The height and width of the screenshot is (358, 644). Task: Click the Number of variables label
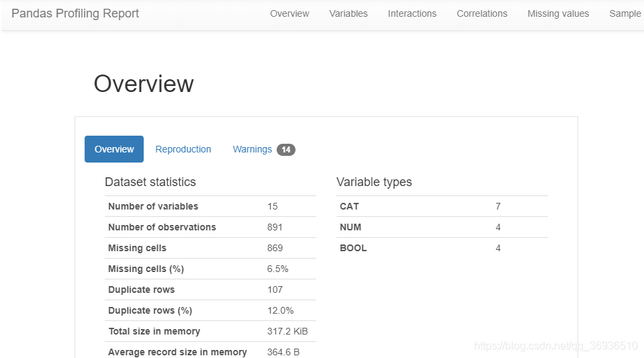pyautogui.click(x=153, y=206)
